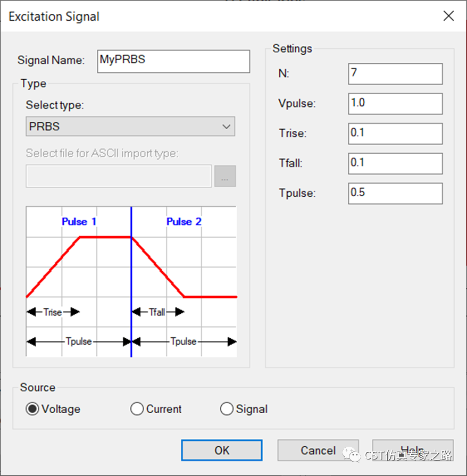The image size is (467, 476).
Task: Click the Tfall input field
Action: coord(395,163)
